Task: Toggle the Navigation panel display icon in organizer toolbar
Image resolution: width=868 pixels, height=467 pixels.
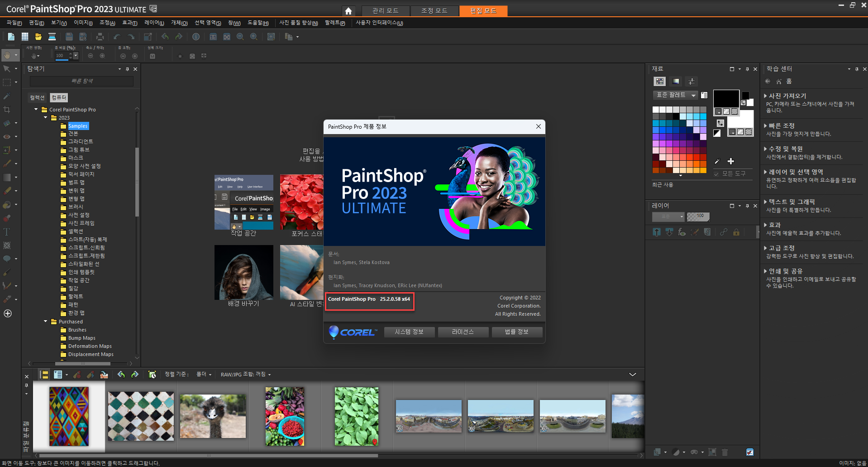Action: [x=44, y=375]
